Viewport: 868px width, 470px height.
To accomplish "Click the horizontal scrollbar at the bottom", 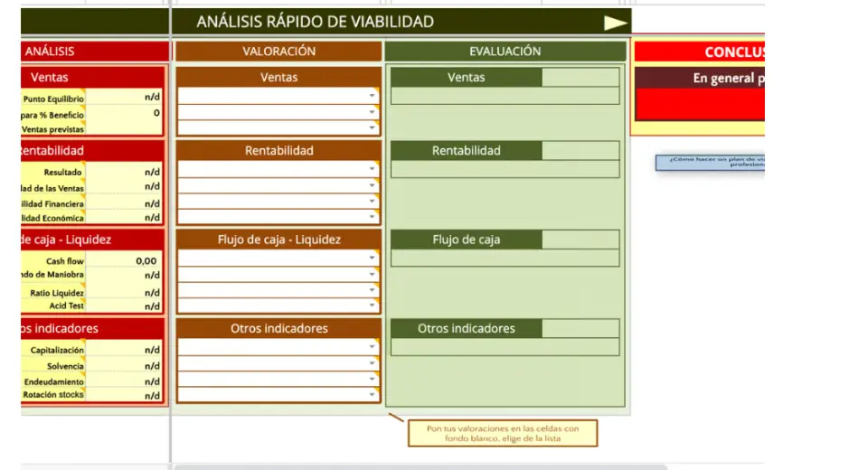I will (420, 466).
